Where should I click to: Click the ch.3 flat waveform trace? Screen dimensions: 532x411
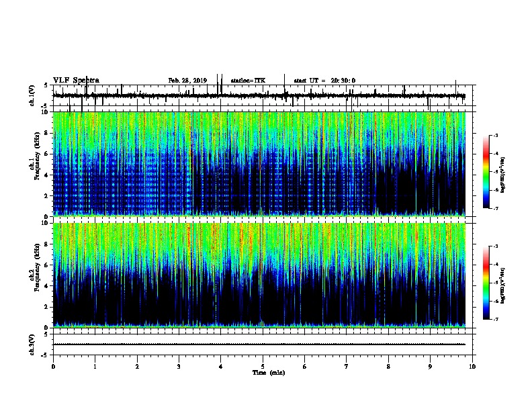(x=259, y=345)
